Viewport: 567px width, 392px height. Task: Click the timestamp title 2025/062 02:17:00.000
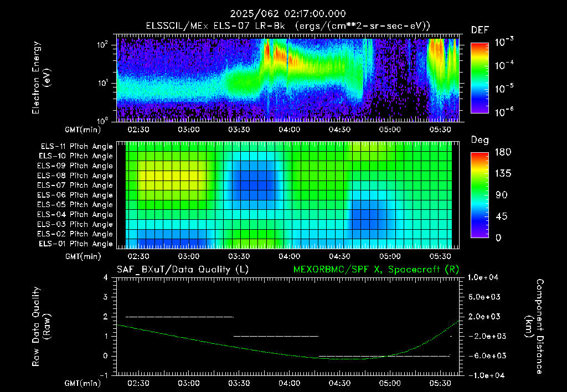tap(288, 14)
